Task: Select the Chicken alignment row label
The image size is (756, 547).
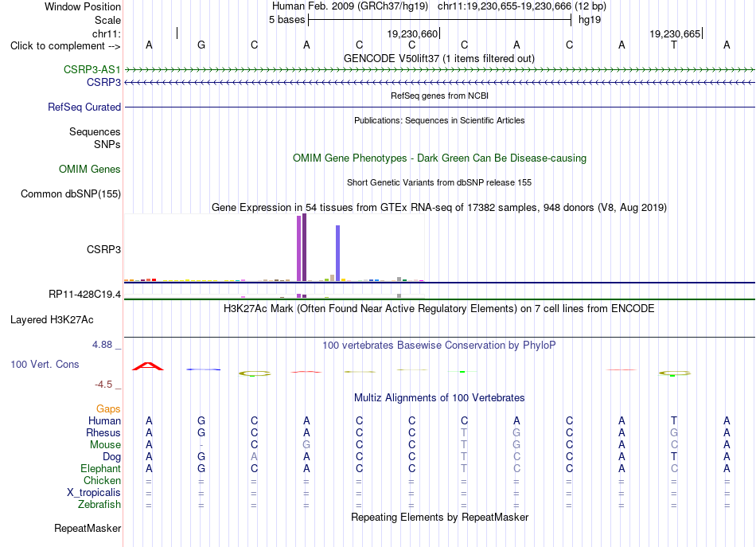Action: coord(102,480)
